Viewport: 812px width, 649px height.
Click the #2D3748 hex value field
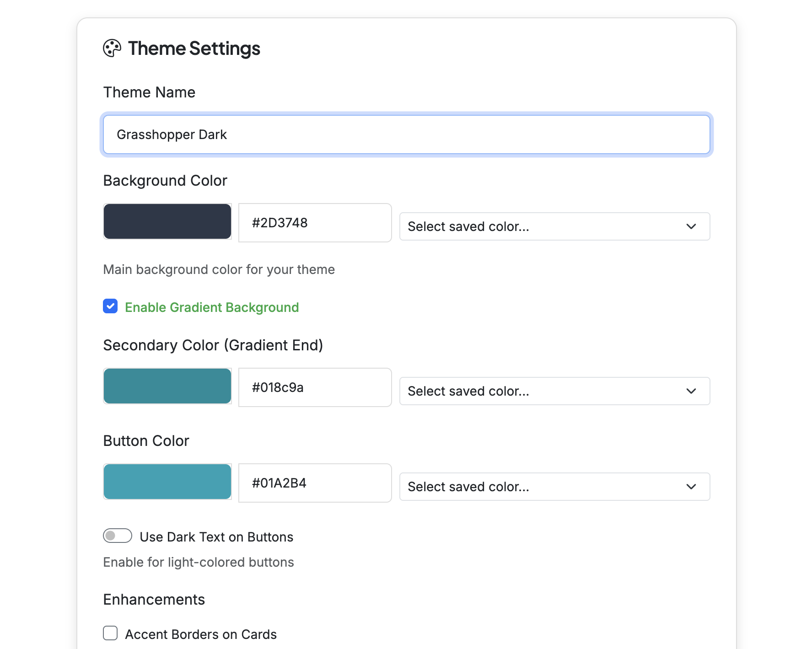[315, 223]
